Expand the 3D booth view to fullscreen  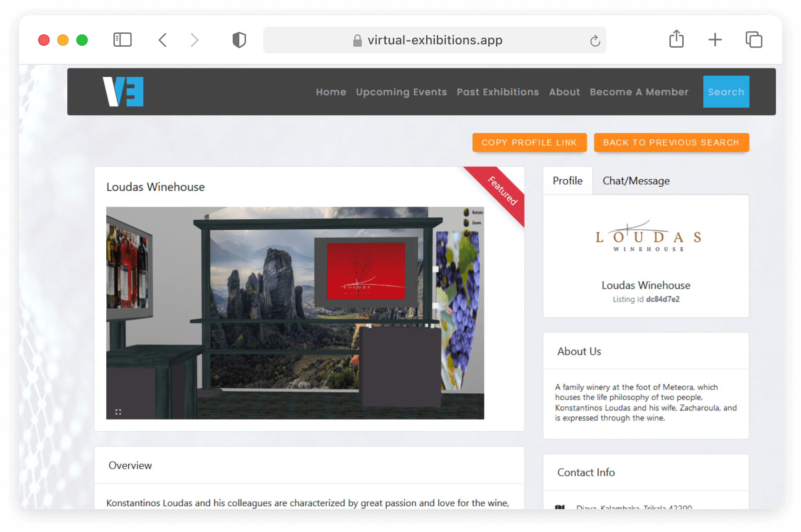click(118, 412)
